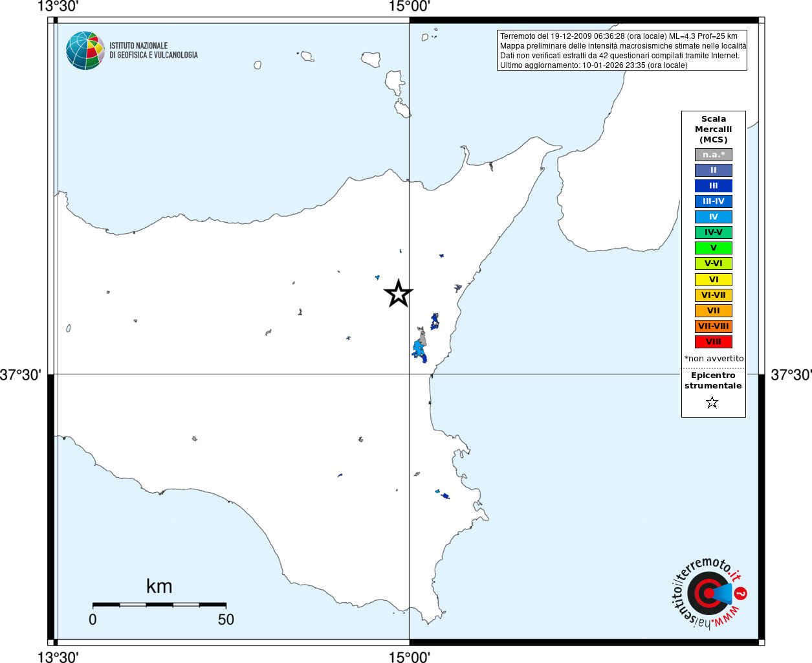The height and width of the screenshot is (663, 812).
Task: Click the 'Terremoto del 19-12-2009' line
Action: click(x=619, y=36)
